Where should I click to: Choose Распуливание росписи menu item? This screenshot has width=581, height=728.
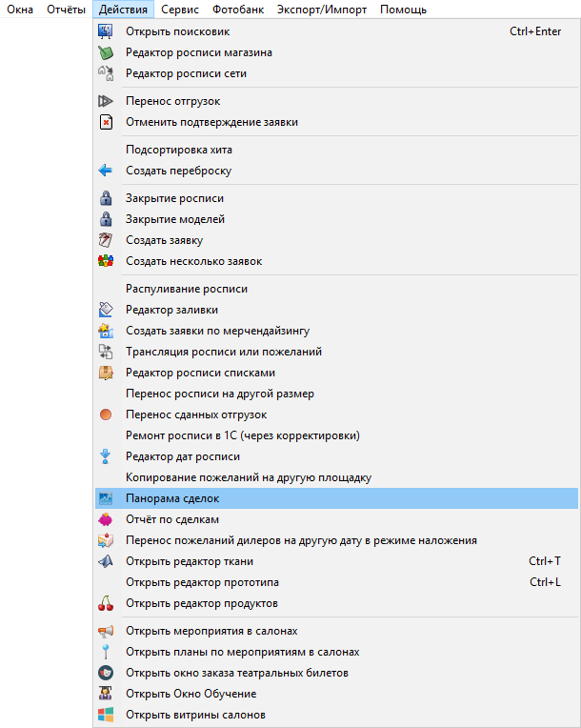(336, 289)
